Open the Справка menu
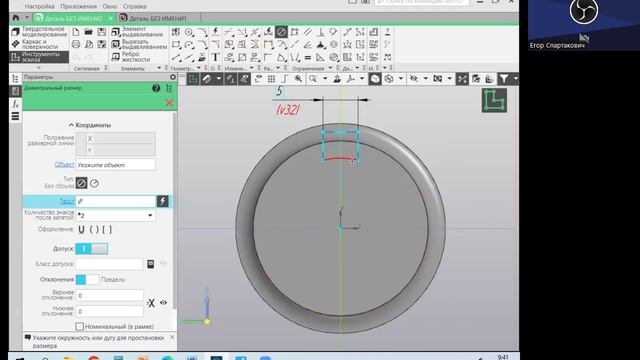The image size is (640, 360). 134,7
